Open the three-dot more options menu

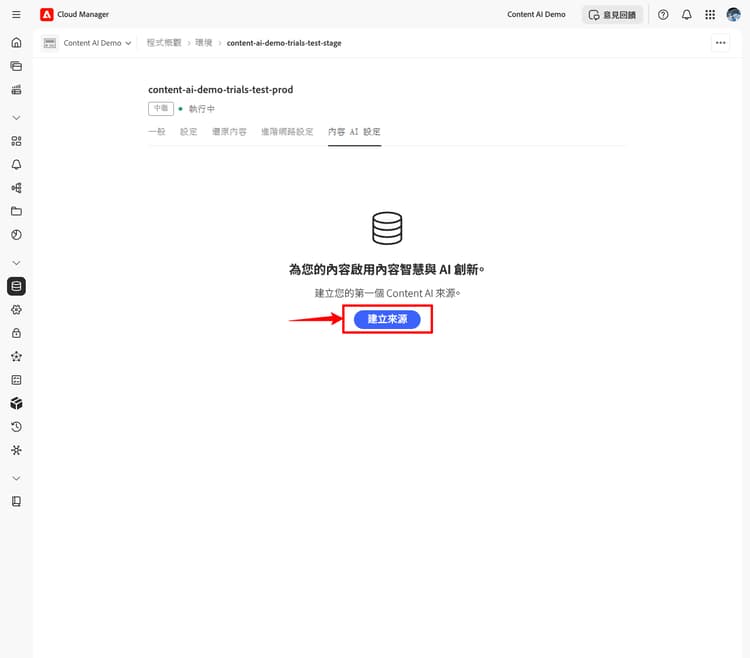pos(720,43)
